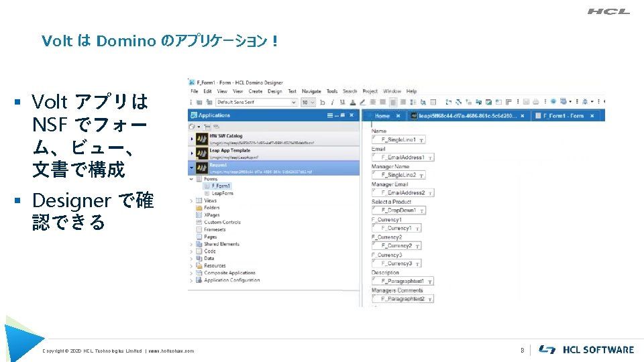Click the debug bug icon
This screenshot has height=362, width=644.
(585, 101)
